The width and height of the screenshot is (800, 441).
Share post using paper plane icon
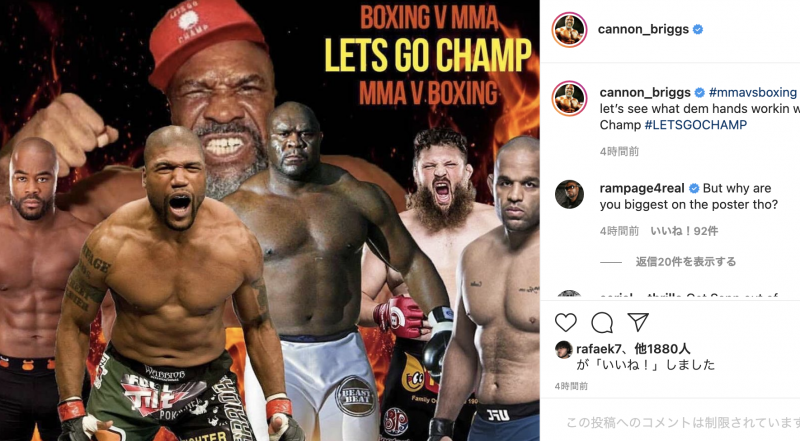tap(638, 322)
